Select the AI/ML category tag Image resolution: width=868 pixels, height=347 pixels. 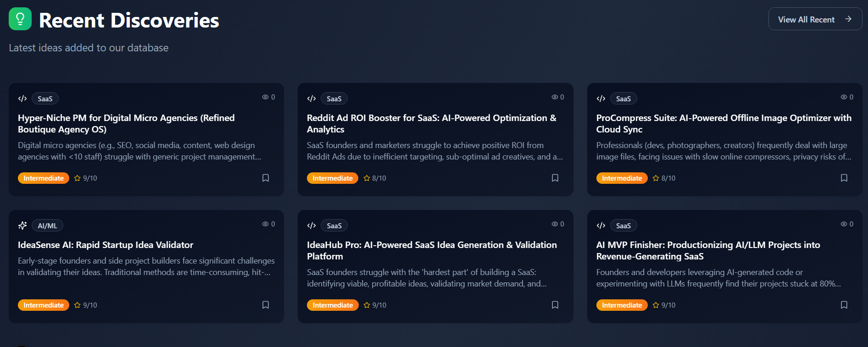(48, 226)
